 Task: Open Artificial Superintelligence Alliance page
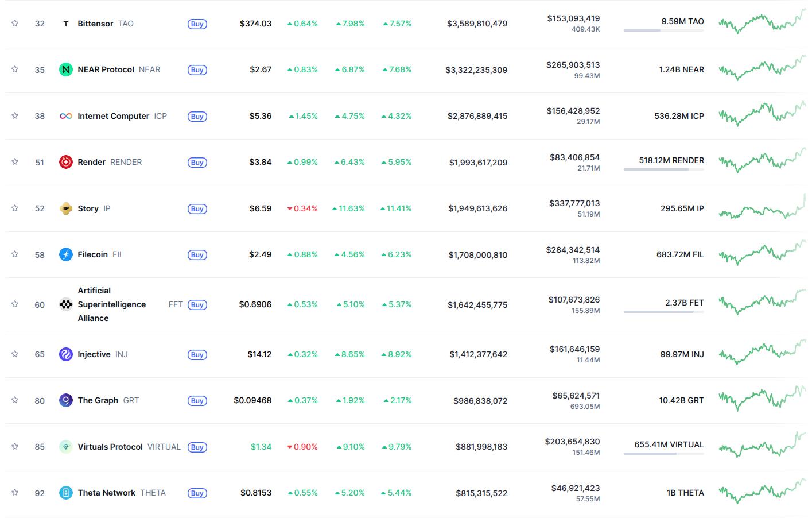(x=112, y=304)
